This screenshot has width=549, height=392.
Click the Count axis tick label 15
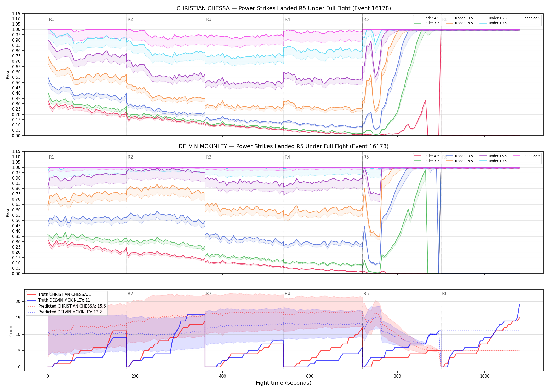(18, 318)
